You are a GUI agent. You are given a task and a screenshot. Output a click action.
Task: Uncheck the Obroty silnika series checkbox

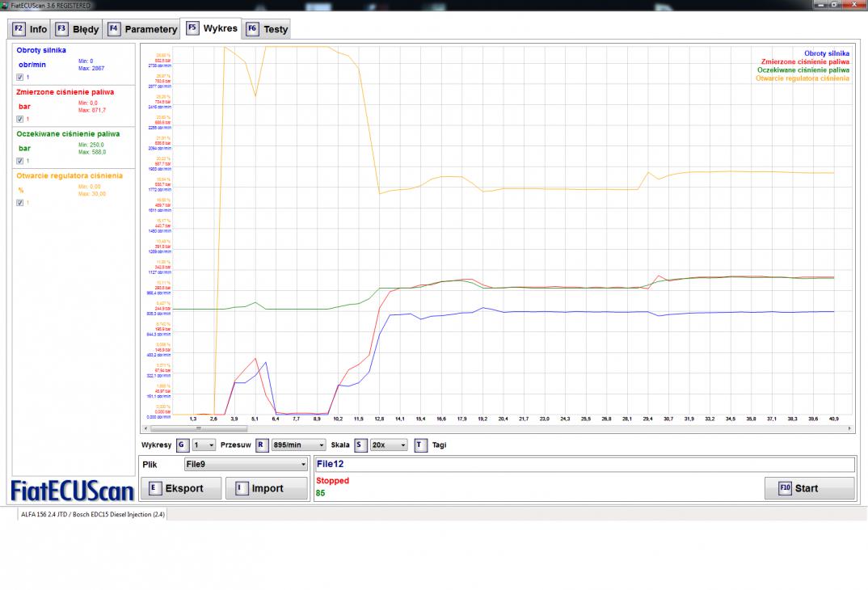pos(20,77)
